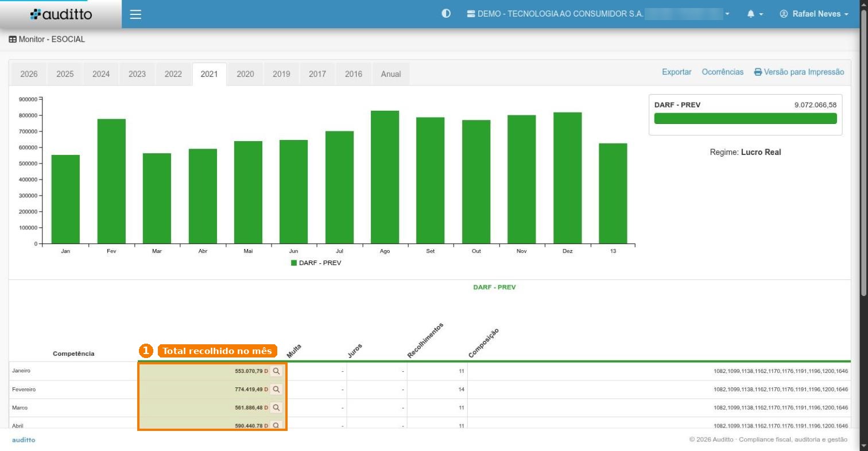The image size is (868, 451).
Task: Expand the DEMO company selector dropdown
Action: tap(598, 14)
